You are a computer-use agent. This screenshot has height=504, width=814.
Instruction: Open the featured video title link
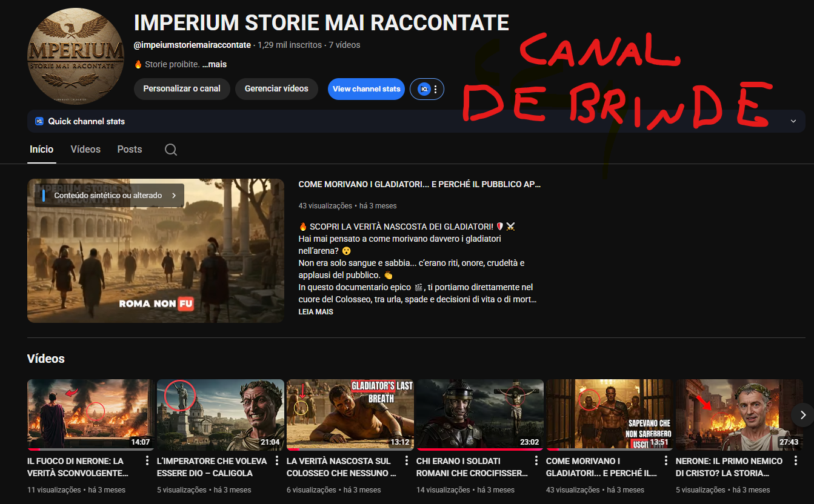pyautogui.click(x=419, y=184)
